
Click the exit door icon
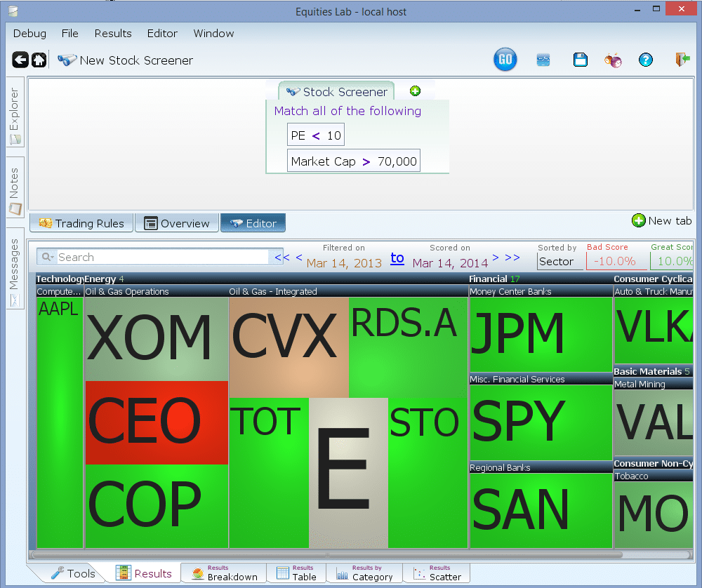point(682,60)
